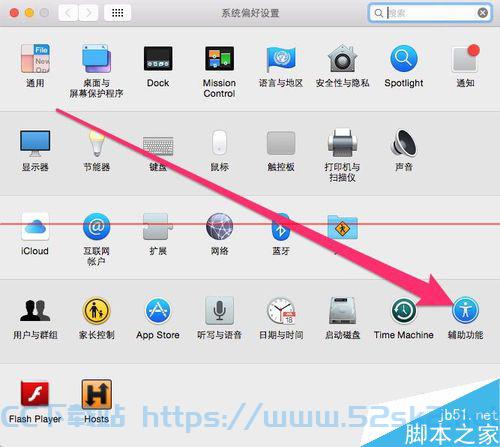The height and width of the screenshot is (447, 500).
Task: Clear the search field with X button
Action: [x=483, y=13]
